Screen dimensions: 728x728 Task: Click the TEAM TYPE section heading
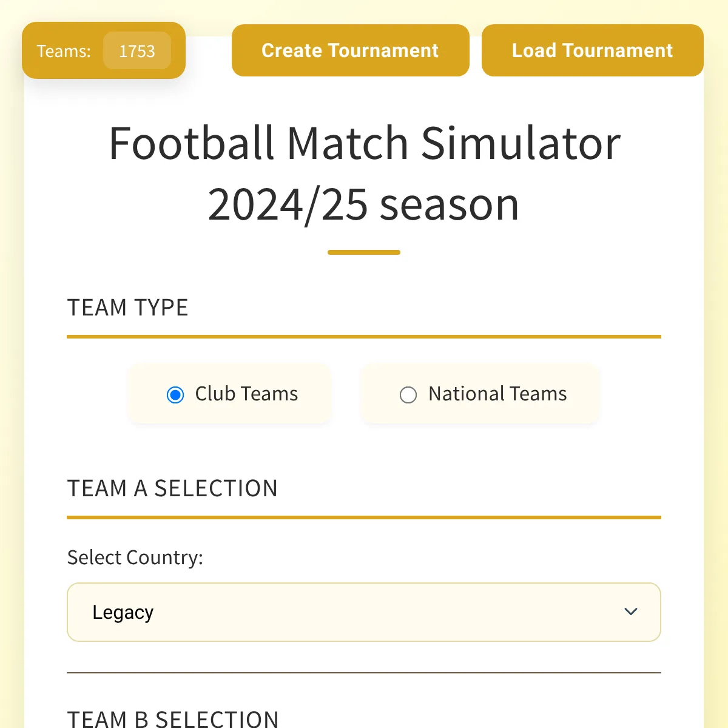point(127,308)
